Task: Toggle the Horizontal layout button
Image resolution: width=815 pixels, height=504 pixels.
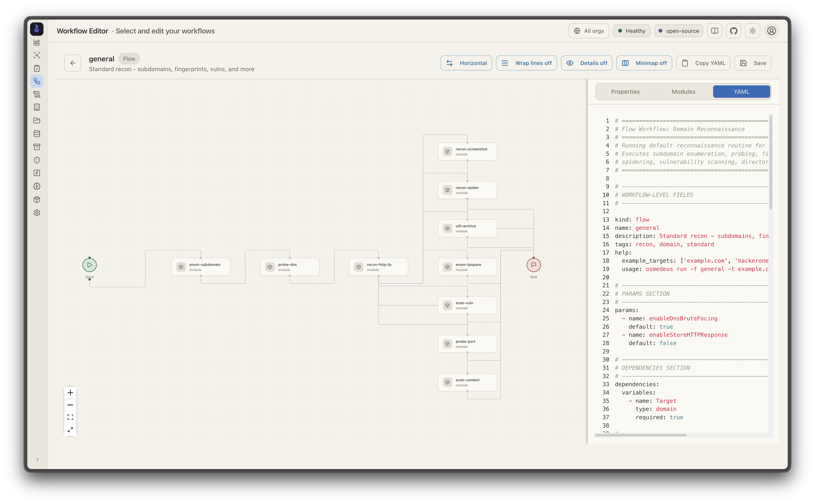Action: pos(466,63)
